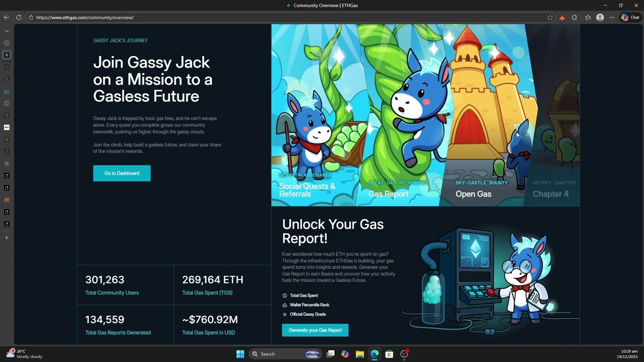This screenshot has height=362, width=644.
Task: Open File Explorer from the taskbar
Action: click(x=360, y=354)
